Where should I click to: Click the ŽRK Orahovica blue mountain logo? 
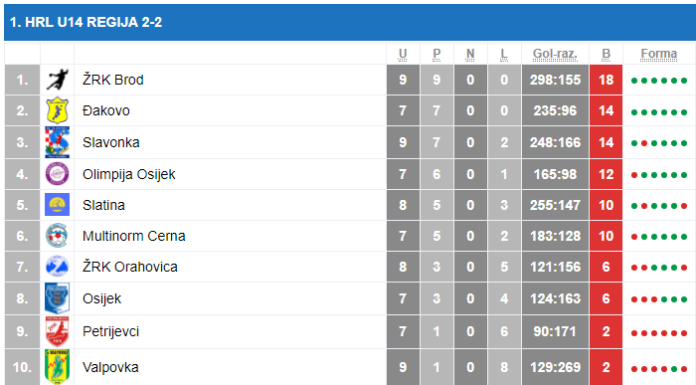coord(57,266)
